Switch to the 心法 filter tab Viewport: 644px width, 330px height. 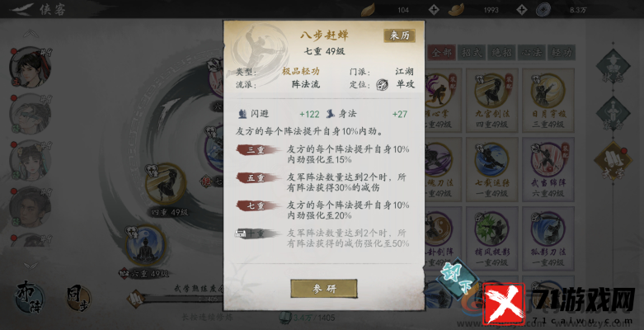click(x=532, y=53)
